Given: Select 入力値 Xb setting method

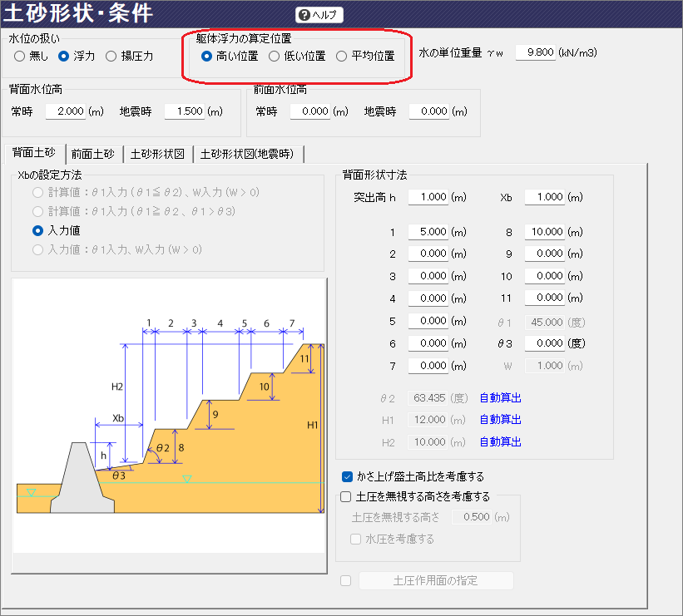Looking at the screenshot, I should pos(37,230).
